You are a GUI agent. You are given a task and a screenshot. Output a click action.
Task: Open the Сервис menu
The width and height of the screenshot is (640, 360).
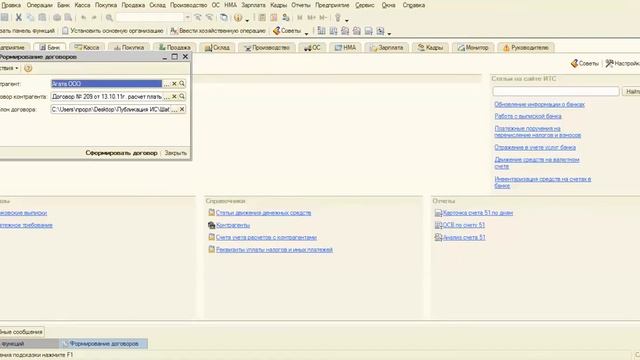[364, 5]
